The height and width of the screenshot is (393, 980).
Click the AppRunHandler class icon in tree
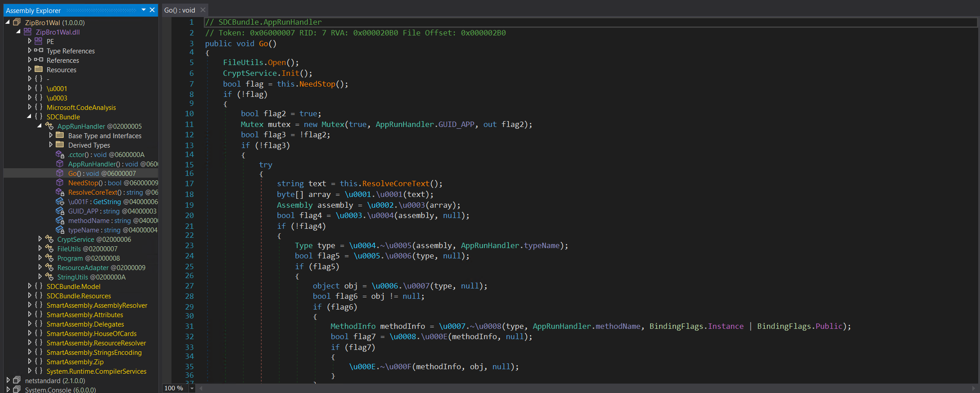(x=49, y=127)
